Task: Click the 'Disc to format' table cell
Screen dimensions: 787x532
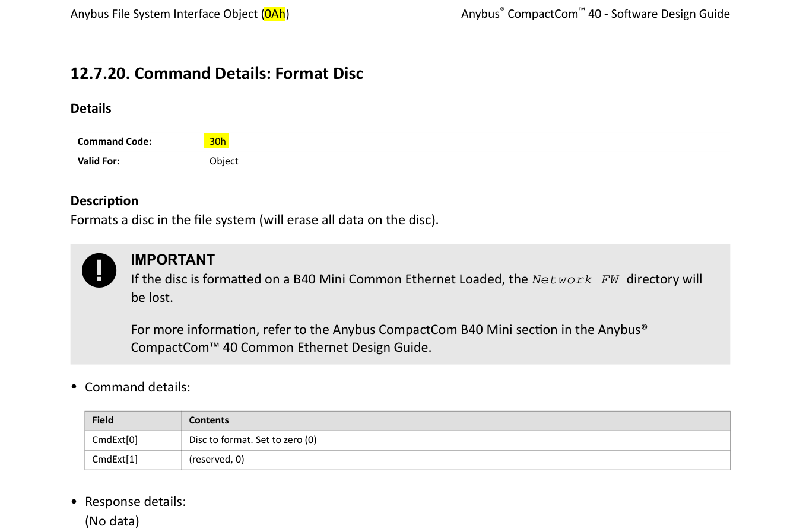Action: point(456,440)
